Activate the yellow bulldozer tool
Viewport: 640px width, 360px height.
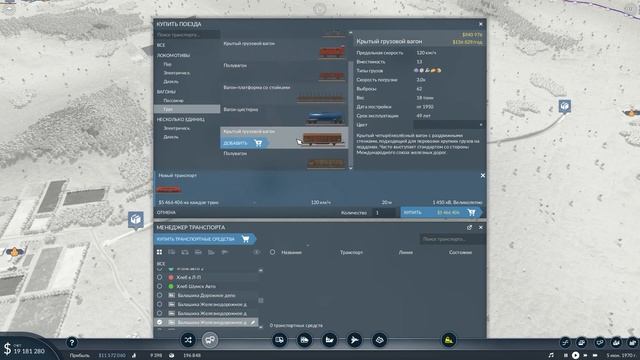click(x=449, y=340)
